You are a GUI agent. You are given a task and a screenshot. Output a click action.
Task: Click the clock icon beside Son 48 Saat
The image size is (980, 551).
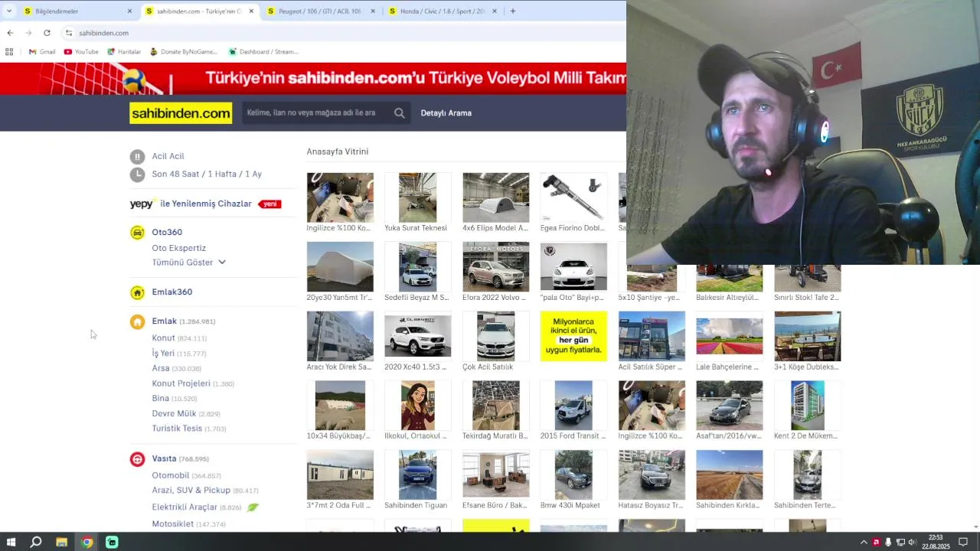click(x=137, y=174)
